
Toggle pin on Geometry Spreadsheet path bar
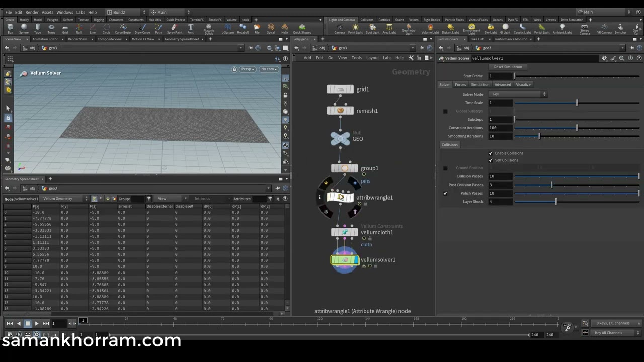coord(277,188)
